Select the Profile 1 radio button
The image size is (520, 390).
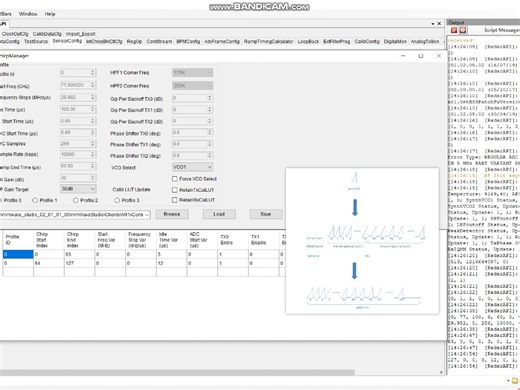pyautogui.click(x=35, y=200)
